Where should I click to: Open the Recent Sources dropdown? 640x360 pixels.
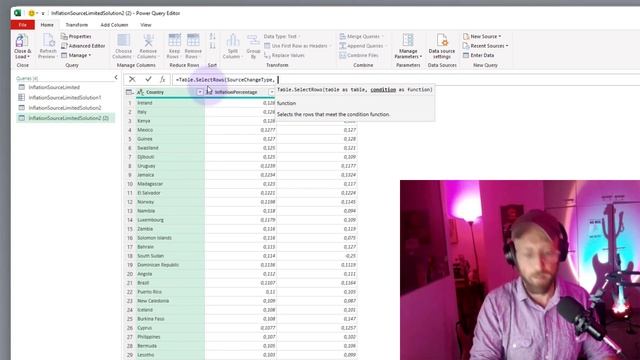[x=486, y=46]
